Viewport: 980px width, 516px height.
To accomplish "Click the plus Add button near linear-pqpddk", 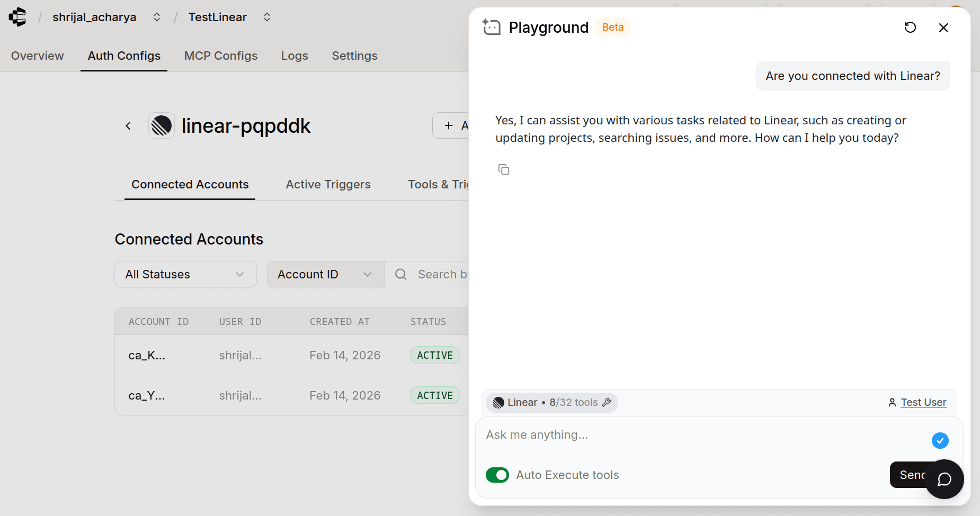I will (451, 125).
